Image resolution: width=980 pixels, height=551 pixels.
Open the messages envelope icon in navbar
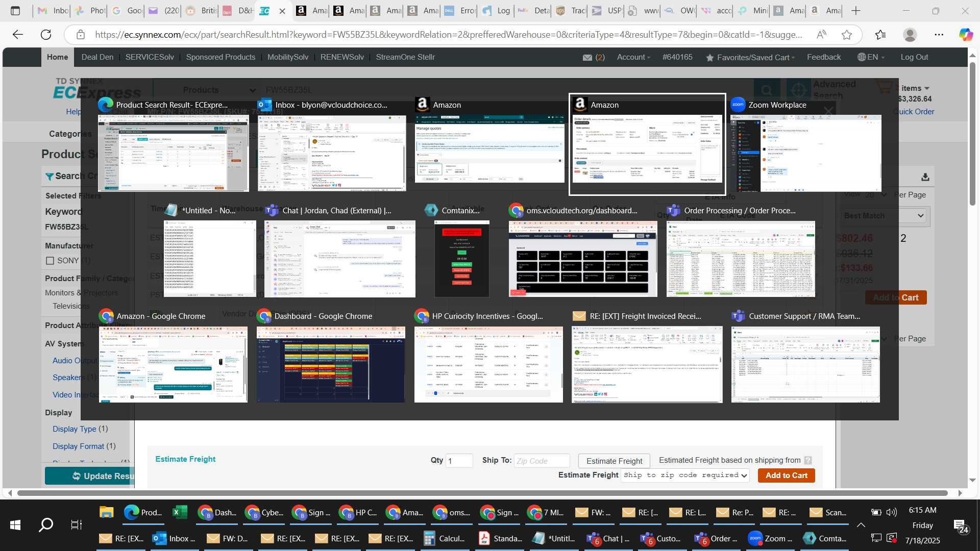click(x=587, y=58)
